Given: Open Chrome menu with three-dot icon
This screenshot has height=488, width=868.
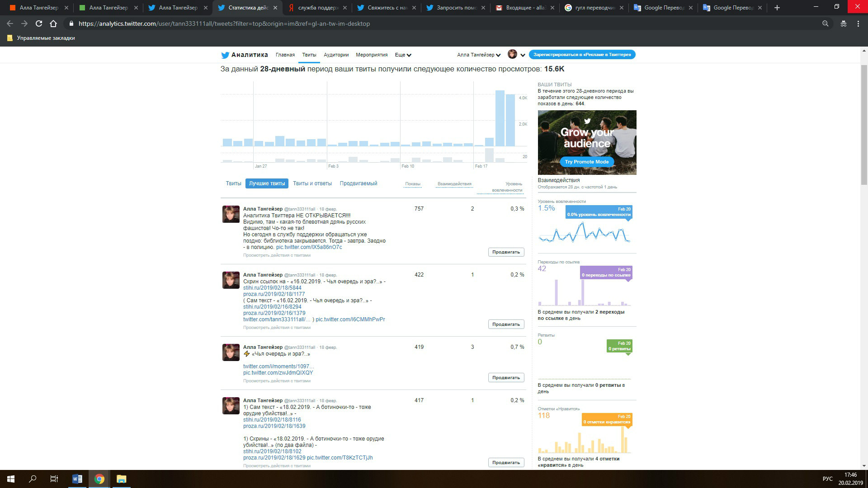Looking at the screenshot, I should [x=858, y=23].
